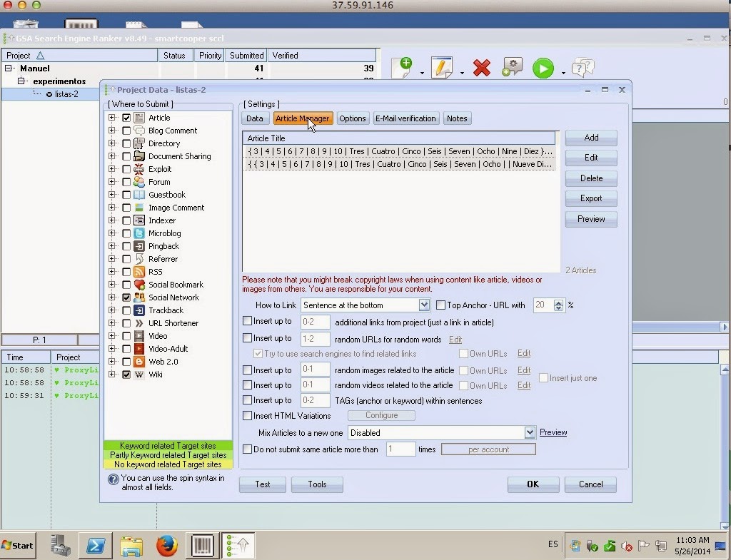
Task: Open the options gear icon in toolbar
Action: coord(512,68)
